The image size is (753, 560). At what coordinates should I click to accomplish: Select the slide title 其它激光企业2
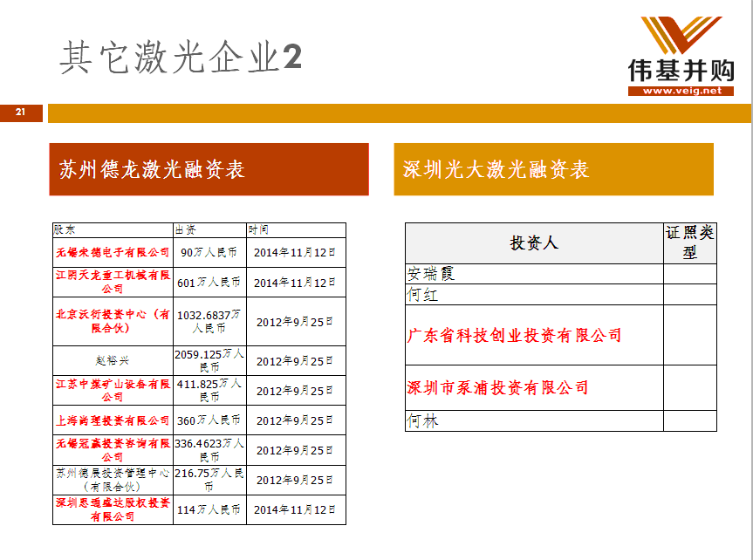(x=181, y=58)
